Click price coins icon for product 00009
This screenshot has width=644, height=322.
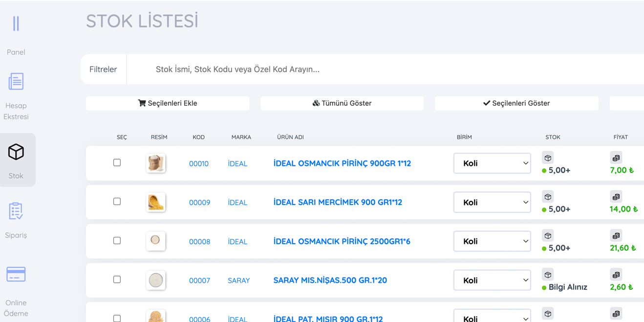[616, 197]
